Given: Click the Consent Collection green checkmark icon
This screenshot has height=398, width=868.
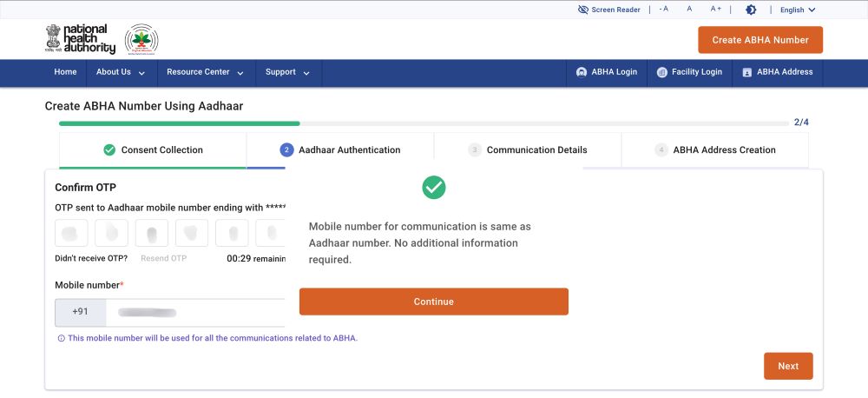Looking at the screenshot, I should click(x=109, y=149).
